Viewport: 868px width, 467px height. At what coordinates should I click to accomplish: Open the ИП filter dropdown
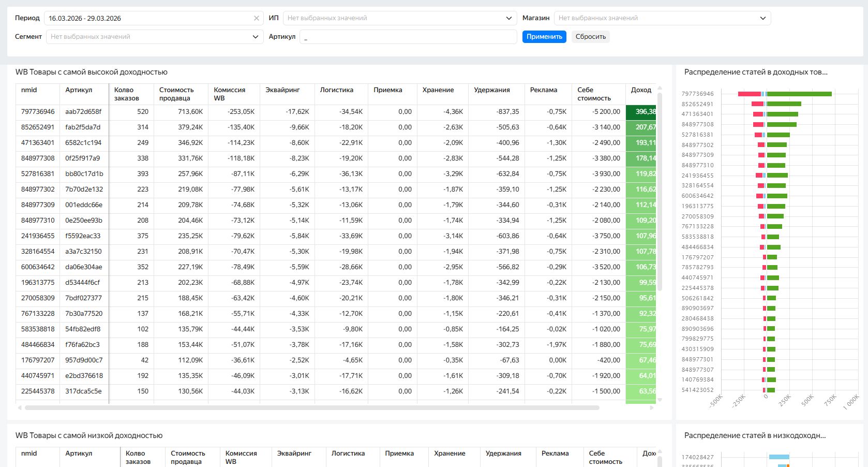coord(399,18)
